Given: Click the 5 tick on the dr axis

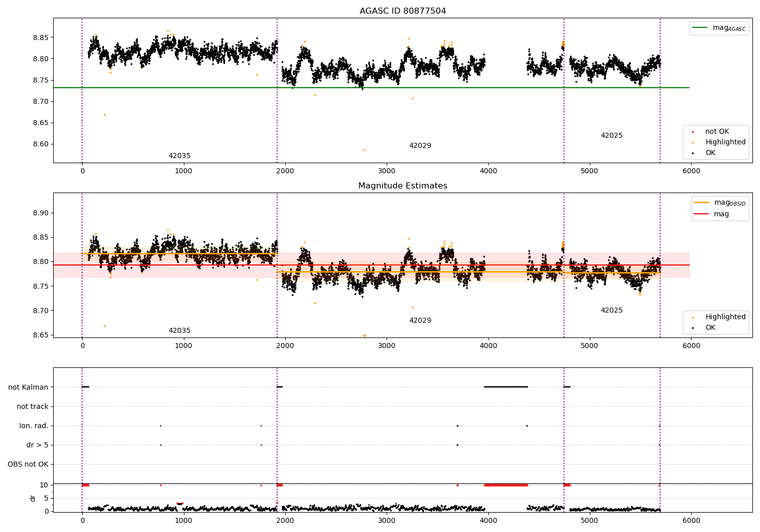Looking at the screenshot, I should [x=46, y=498].
